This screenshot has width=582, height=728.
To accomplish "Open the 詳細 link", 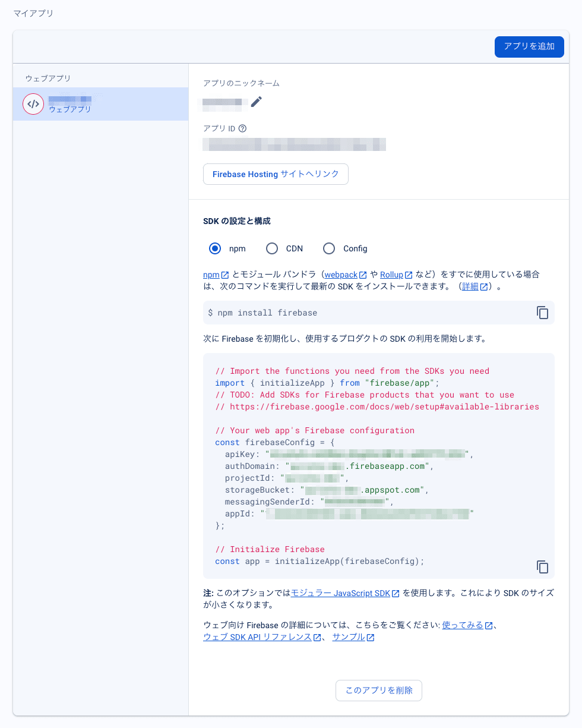I will (x=475, y=286).
